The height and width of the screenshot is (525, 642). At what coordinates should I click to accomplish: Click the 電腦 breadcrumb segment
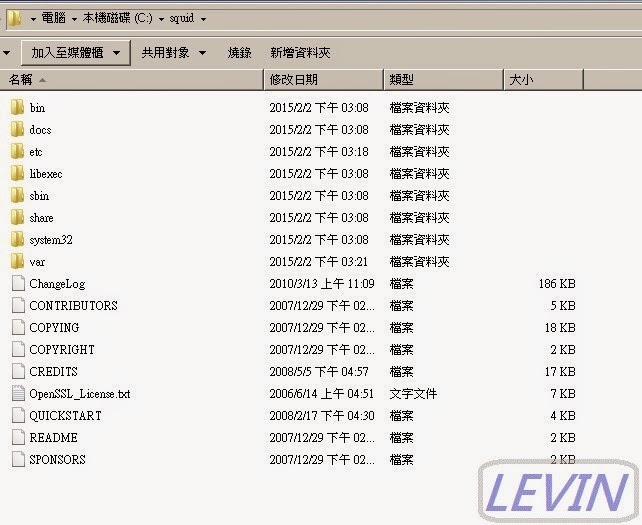tap(54, 18)
